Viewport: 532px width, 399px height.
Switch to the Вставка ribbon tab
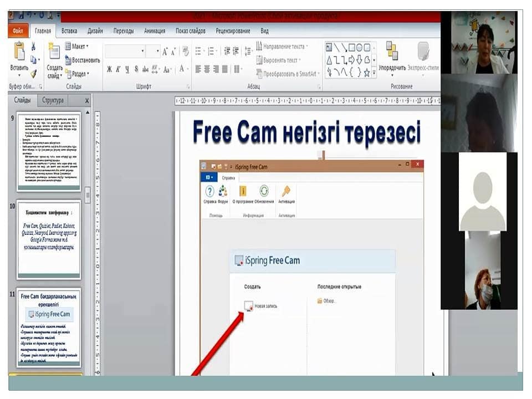pos(69,31)
